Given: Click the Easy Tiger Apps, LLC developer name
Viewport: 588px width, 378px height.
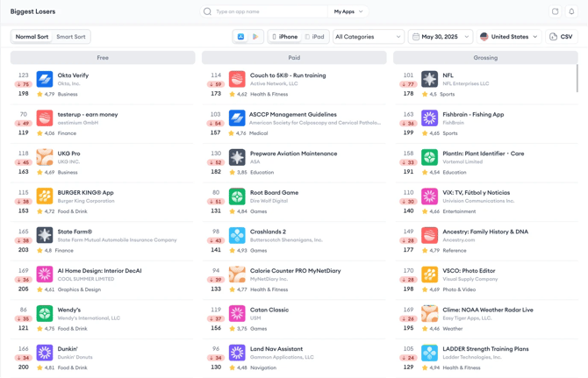Looking at the screenshot, I should tap(467, 318).
